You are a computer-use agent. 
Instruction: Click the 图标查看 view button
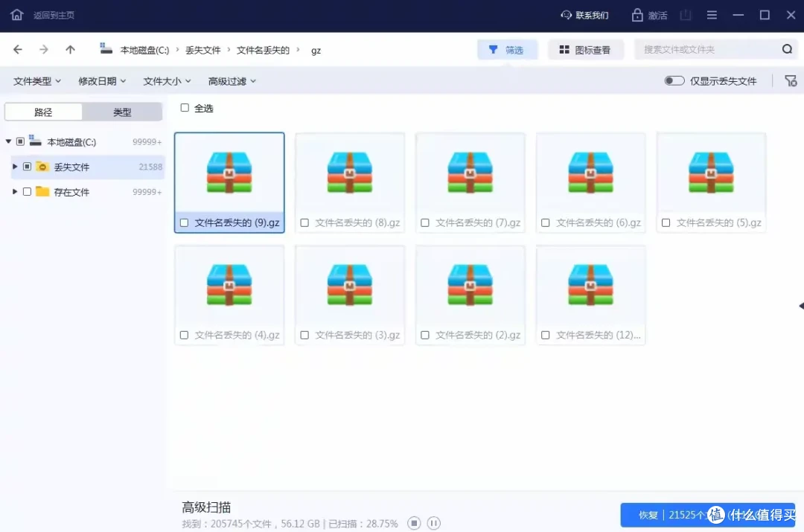point(586,50)
